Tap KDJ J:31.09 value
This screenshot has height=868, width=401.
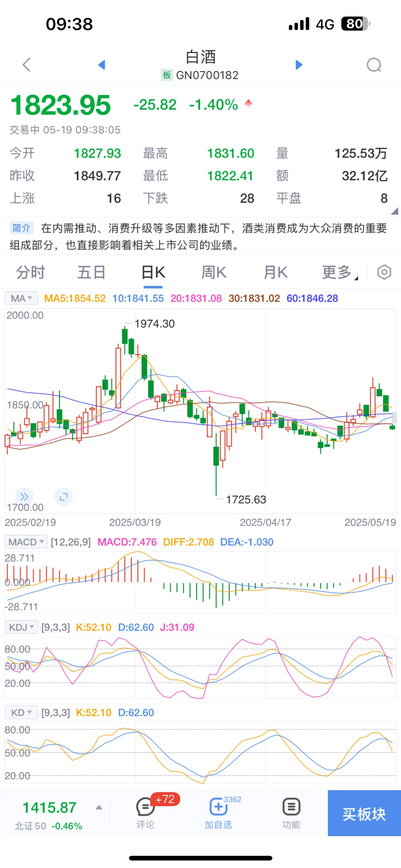(x=177, y=627)
